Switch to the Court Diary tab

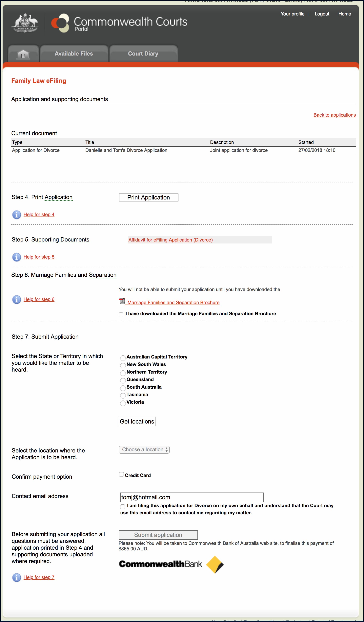(x=143, y=54)
